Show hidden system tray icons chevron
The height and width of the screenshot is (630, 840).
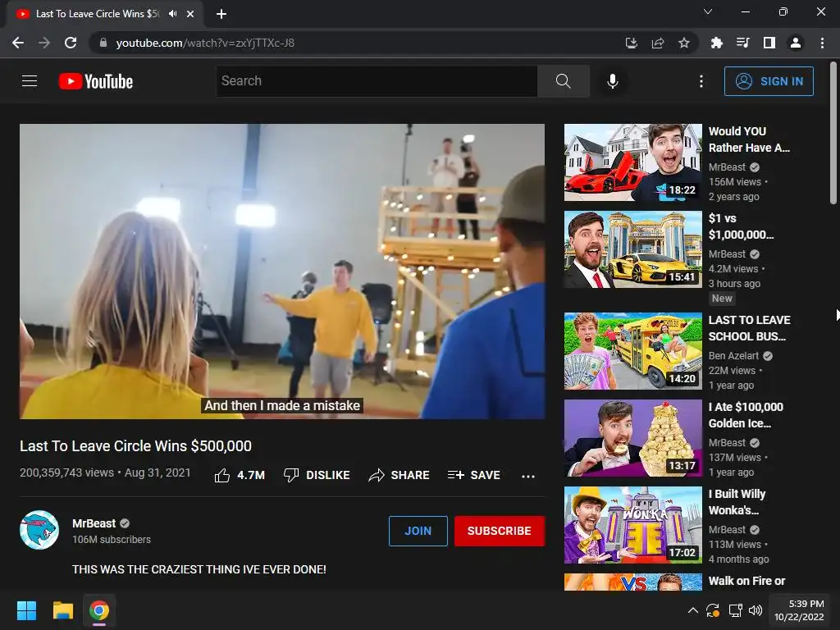click(x=692, y=610)
